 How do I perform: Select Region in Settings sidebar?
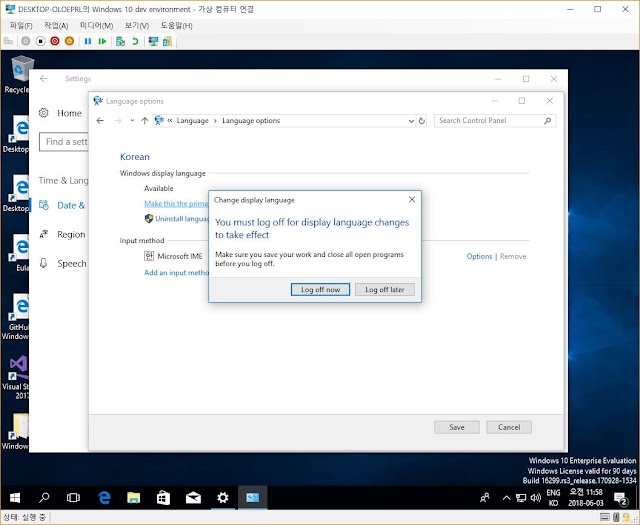pos(62,234)
